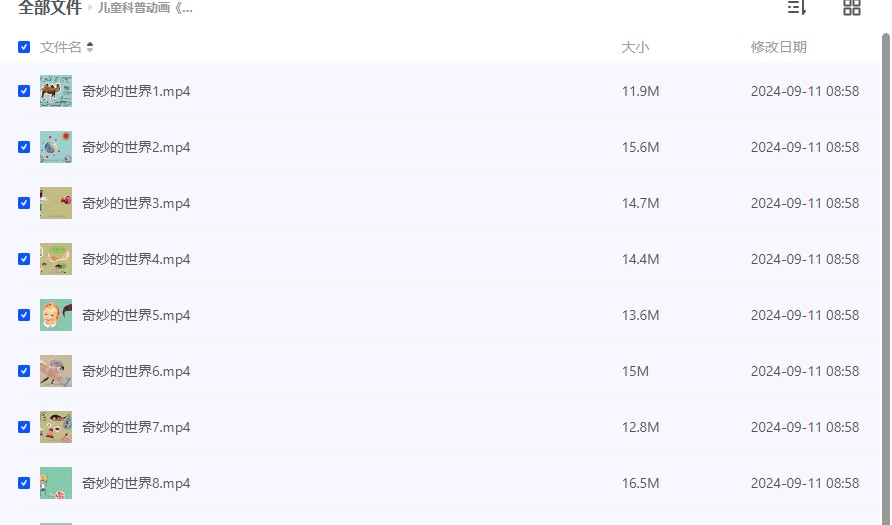The height and width of the screenshot is (525, 892).
Task: Sort files using the 文件名 arrow toggle
Action: point(90,47)
